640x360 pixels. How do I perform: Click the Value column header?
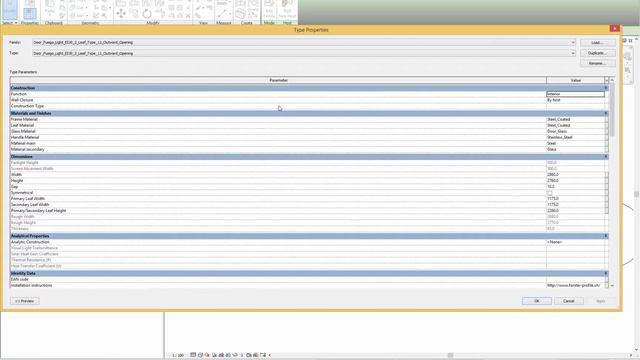point(576,80)
